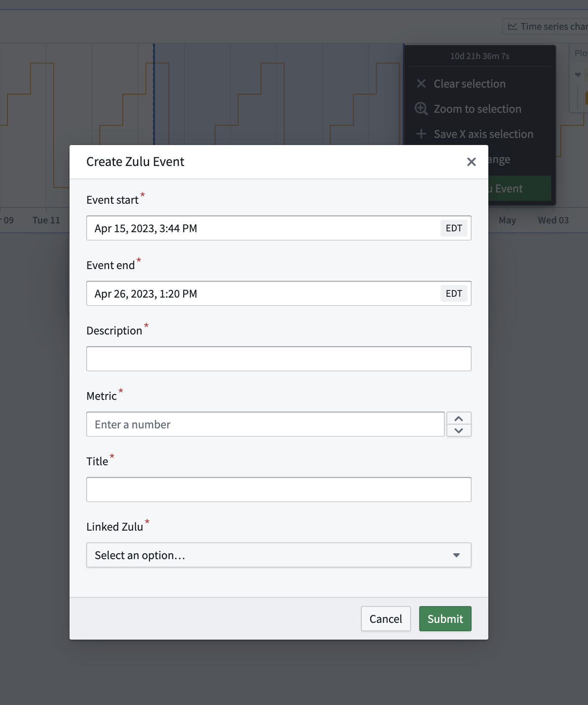Decrement the Metric value with down arrow
This screenshot has width=588, height=705.
tap(459, 430)
